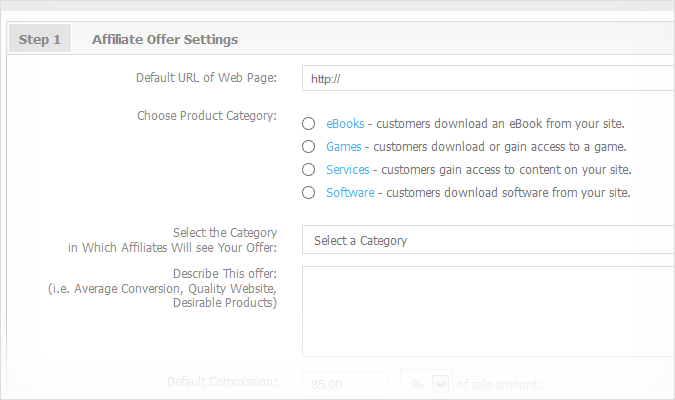Pick the Services radio option

click(308, 170)
